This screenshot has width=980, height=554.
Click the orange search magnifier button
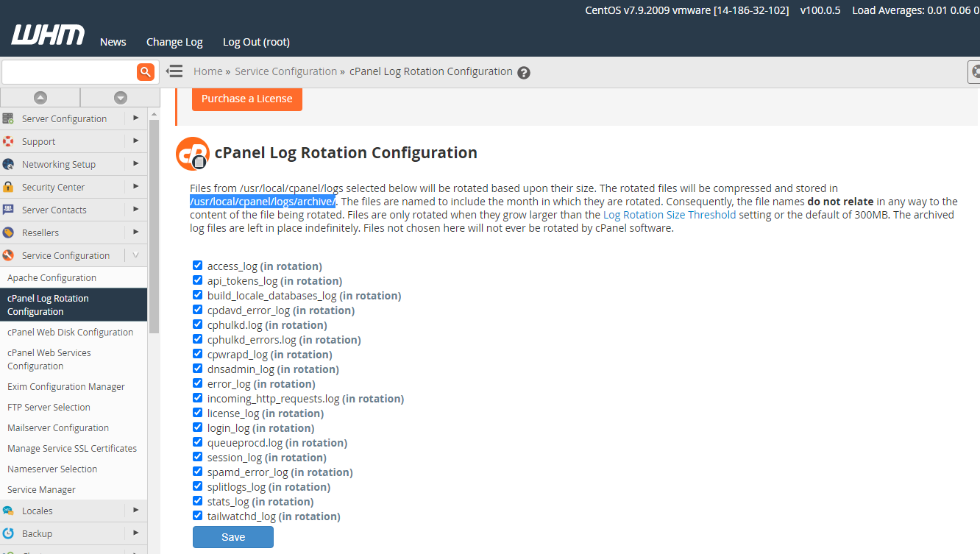click(146, 71)
